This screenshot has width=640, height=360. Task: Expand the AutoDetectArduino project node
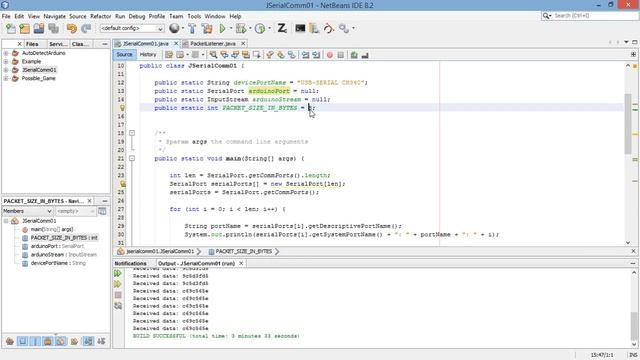click(x=6, y=53)
